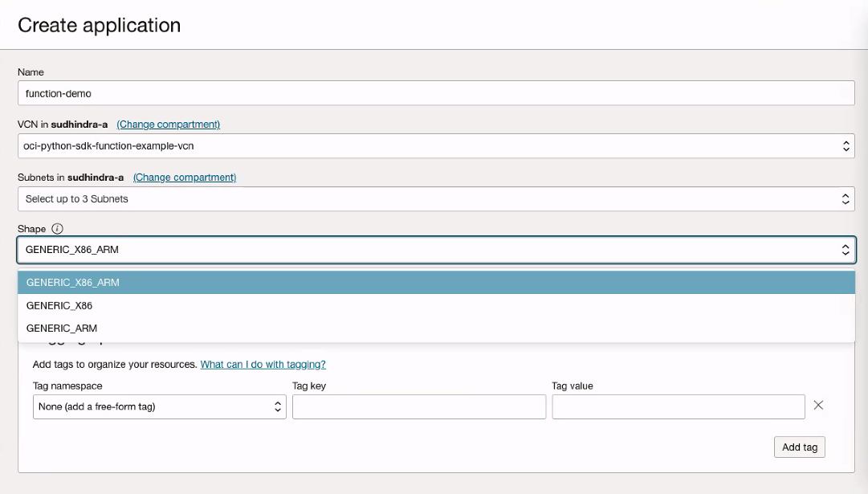Focus the Tag key input field

[x=419, y=406]
